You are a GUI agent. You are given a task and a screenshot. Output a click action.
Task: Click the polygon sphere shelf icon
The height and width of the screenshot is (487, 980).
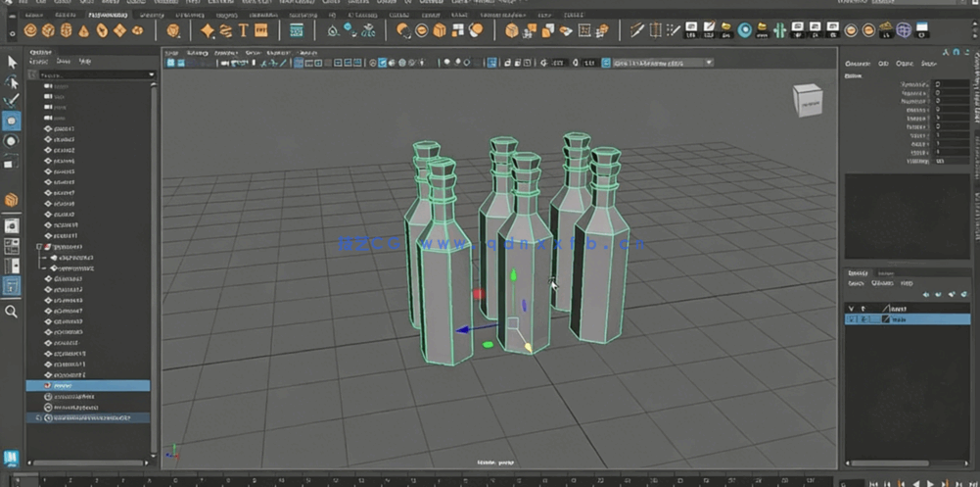(x=31, y=30)
